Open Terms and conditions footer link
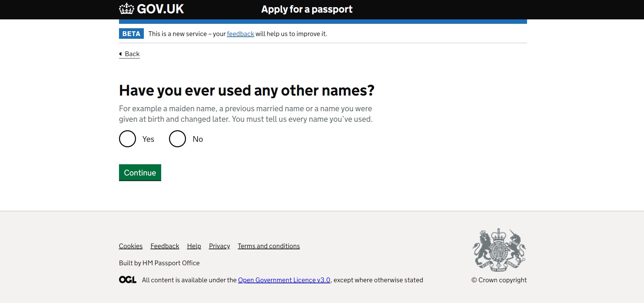Screen dimensions: 644x303 pos(269,246)
